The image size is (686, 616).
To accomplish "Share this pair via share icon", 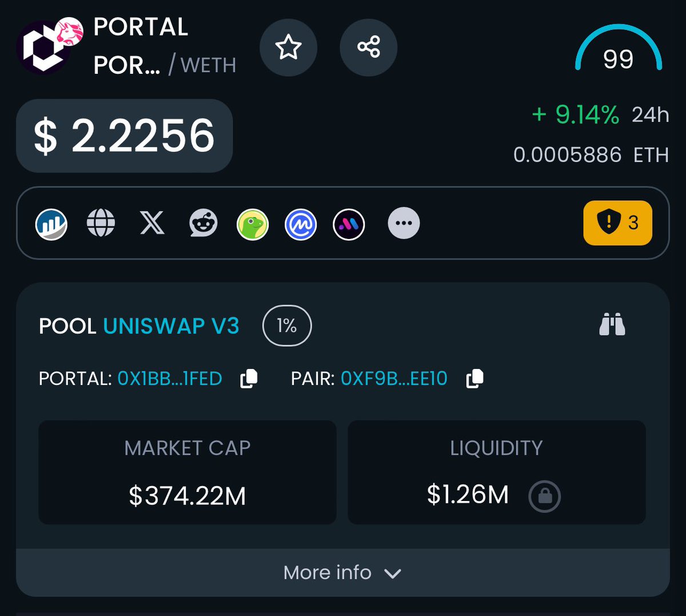I will (x=368, y=47).
